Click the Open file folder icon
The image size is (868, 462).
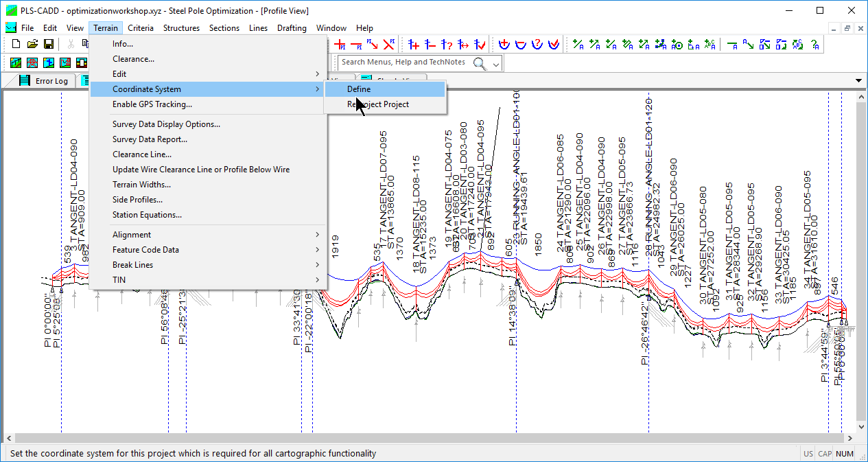(x=32, y=44)
